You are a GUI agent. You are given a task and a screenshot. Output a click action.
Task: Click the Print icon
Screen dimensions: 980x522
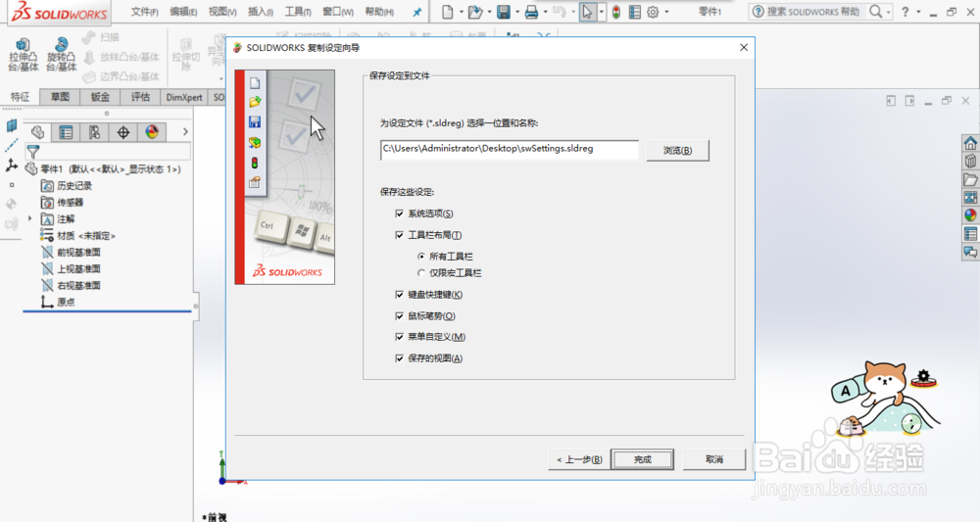tap(531, 12)
